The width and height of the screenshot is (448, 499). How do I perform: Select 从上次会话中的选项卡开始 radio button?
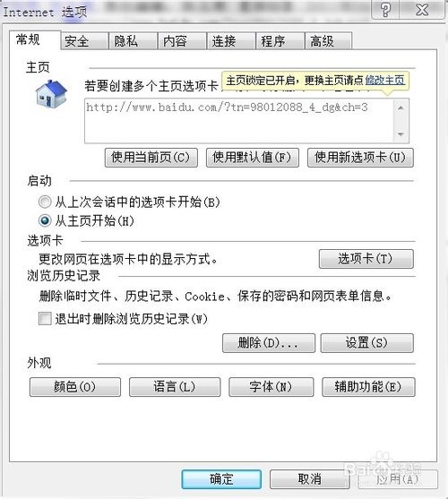tap(45, 202)
